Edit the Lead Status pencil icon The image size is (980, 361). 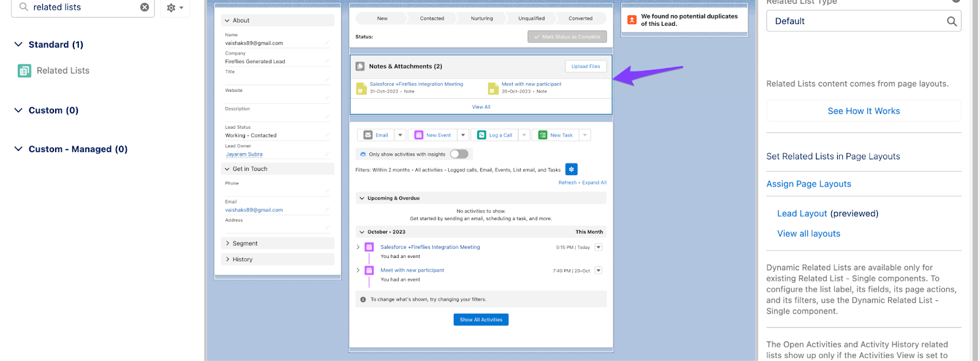pyautogui.click(x=327, y=135)
